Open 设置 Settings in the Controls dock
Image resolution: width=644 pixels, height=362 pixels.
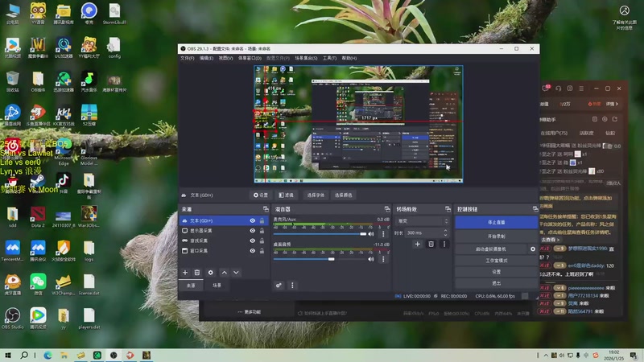point(496,272)
